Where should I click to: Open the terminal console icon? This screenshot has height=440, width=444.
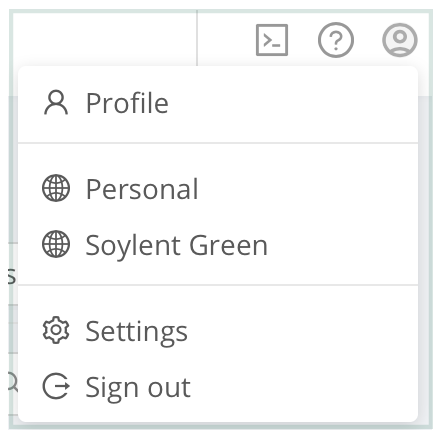coord(272,40)
